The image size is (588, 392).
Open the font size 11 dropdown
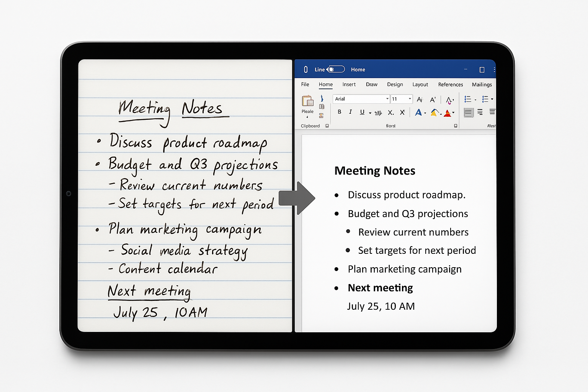tap(410, 99)
